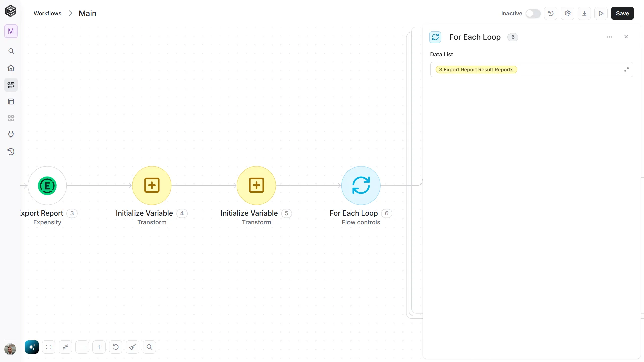Screen dimensions: 644x362
Task: Open the Workflows sidebar icon
Action: [x=11, y=85]
